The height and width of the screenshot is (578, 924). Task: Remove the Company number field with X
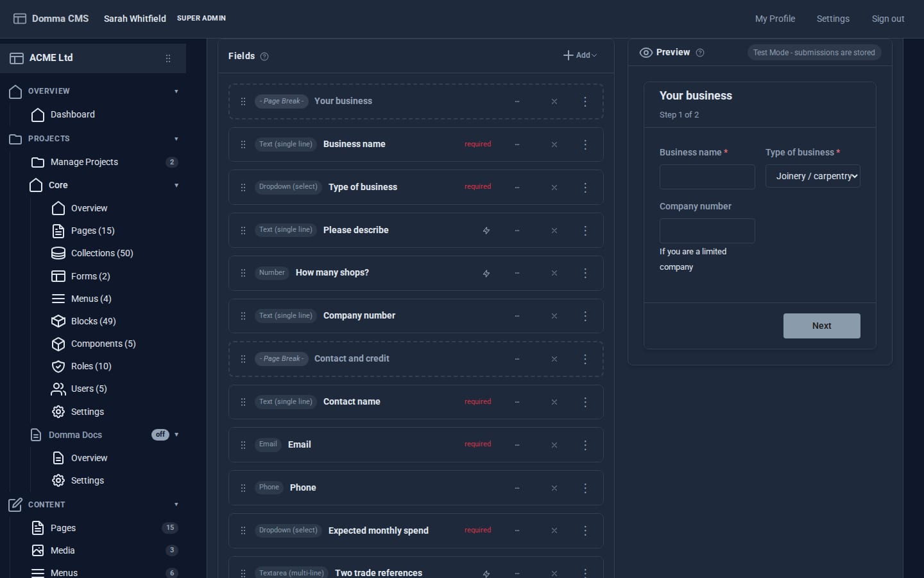tap(554, 316)
